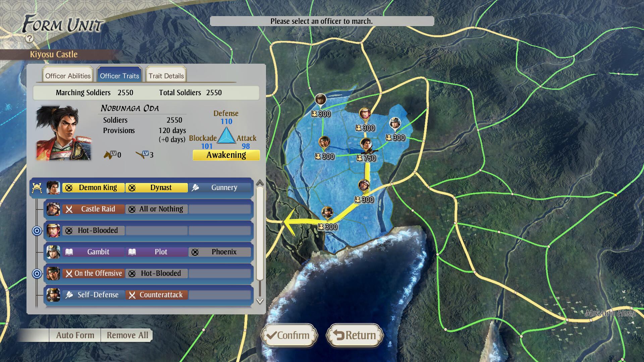Expand the Self-Defense trait row
644x362 pixels.
[x=93, y=295]
